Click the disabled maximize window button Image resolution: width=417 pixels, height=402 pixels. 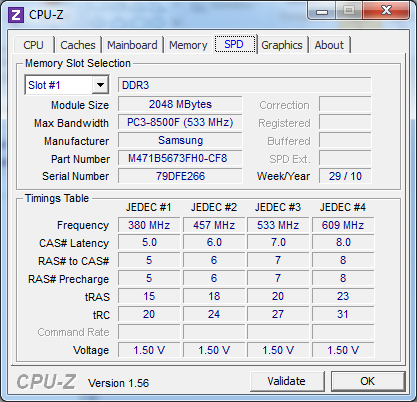[349, 11]
